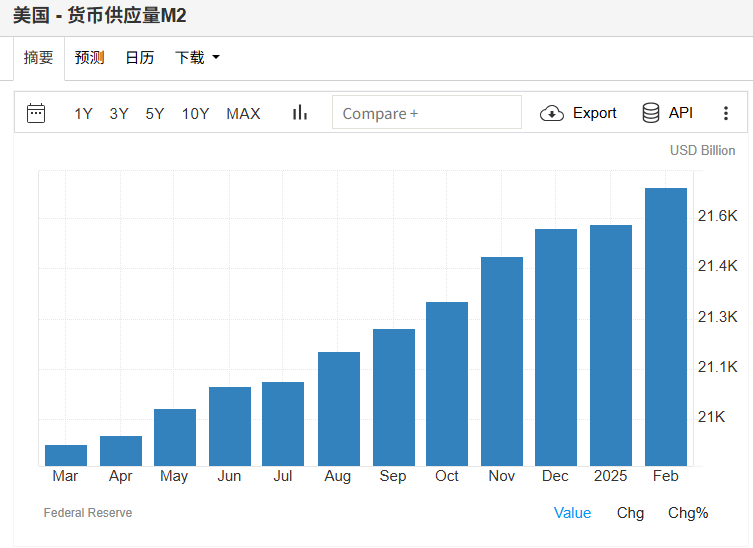Click the 21K axis label
Image resolution: width=753 pixels, height=548 pixels.
click(711, 416)
